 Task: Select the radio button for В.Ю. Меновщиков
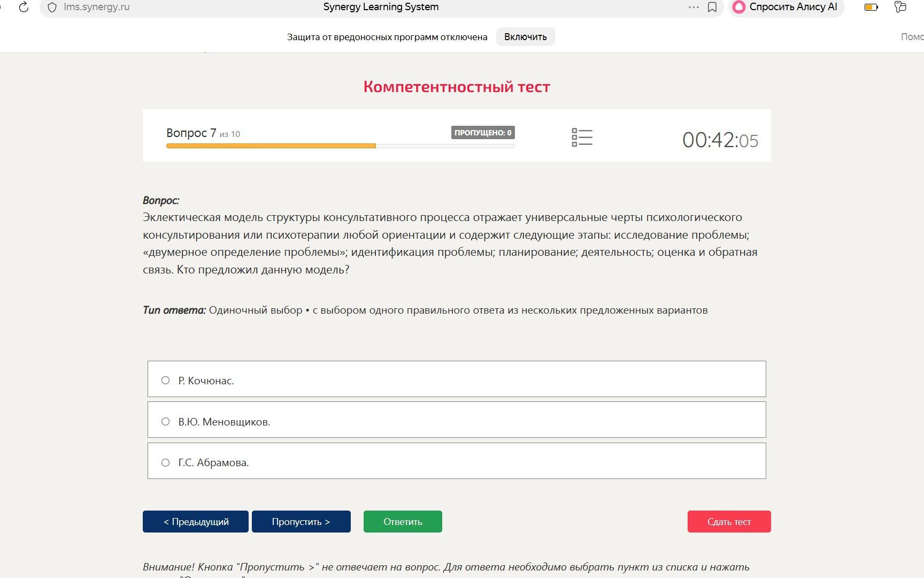tap(166, 422)
